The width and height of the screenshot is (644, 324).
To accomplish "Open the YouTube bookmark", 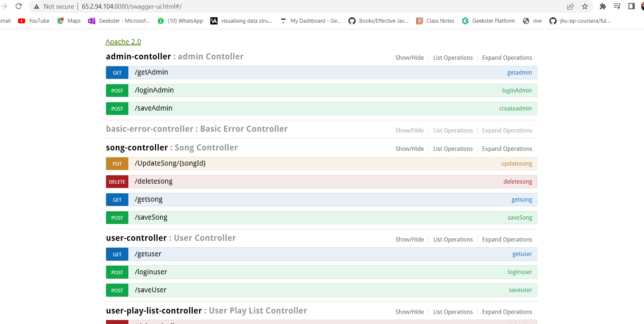I will click(33, 21).
